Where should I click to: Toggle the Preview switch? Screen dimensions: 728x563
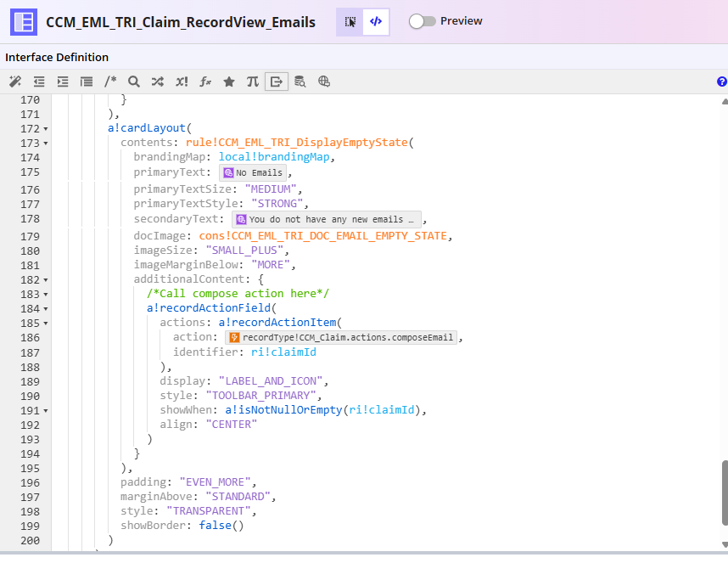click(x=422, y=21)
